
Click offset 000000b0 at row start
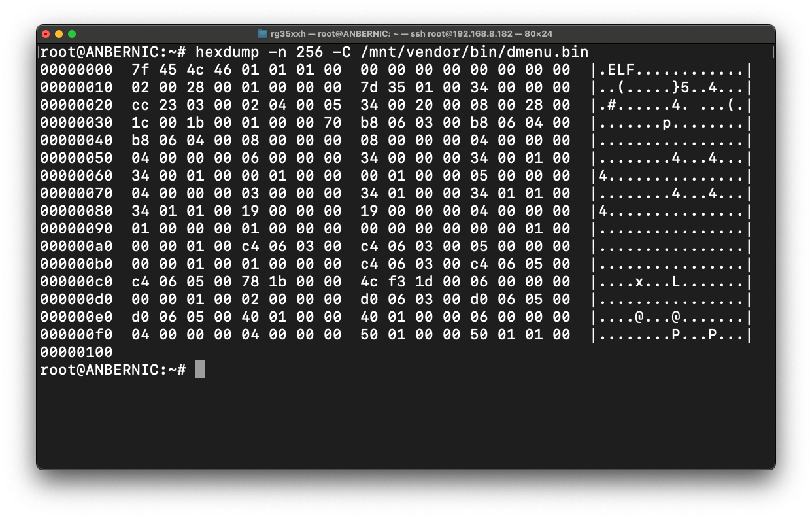pos(76,264)
